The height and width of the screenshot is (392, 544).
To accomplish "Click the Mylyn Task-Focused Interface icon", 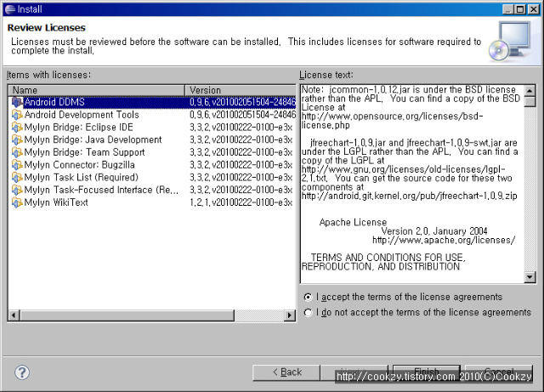I will click(17, 190).
